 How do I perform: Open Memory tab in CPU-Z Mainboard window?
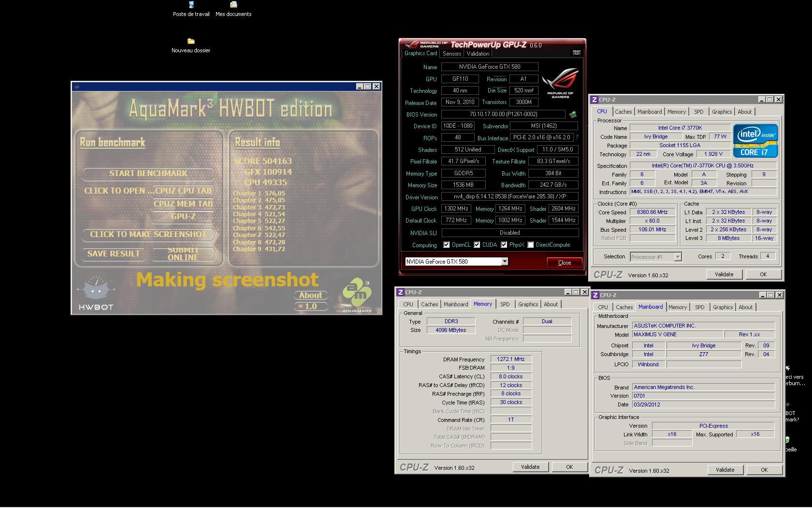[678, 307]
